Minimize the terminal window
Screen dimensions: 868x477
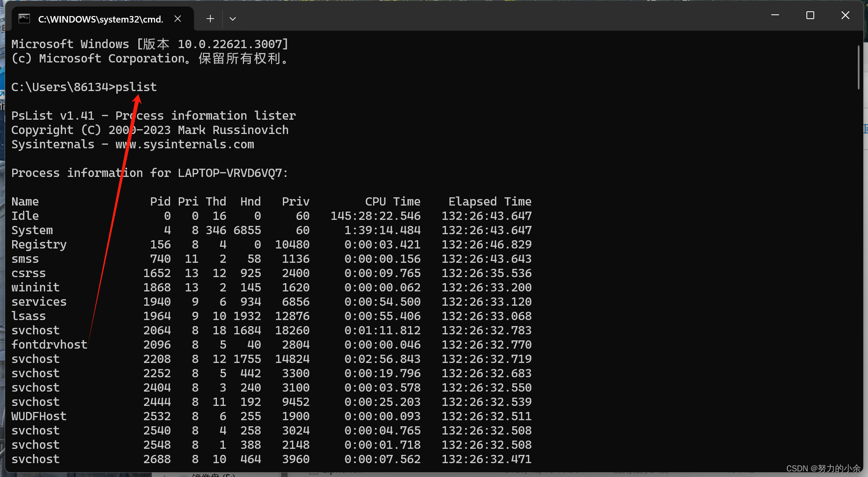[x=775, y=15]
